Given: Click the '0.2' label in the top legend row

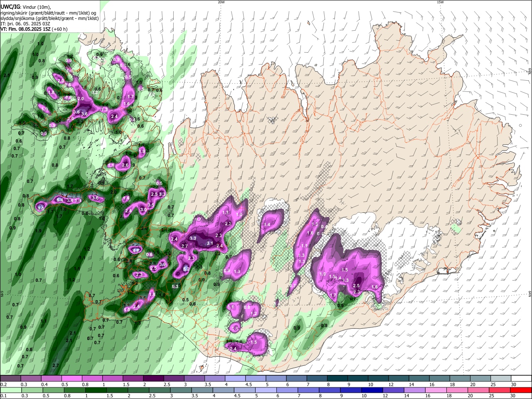Looking at the screenshot, I should coord(4,384).
